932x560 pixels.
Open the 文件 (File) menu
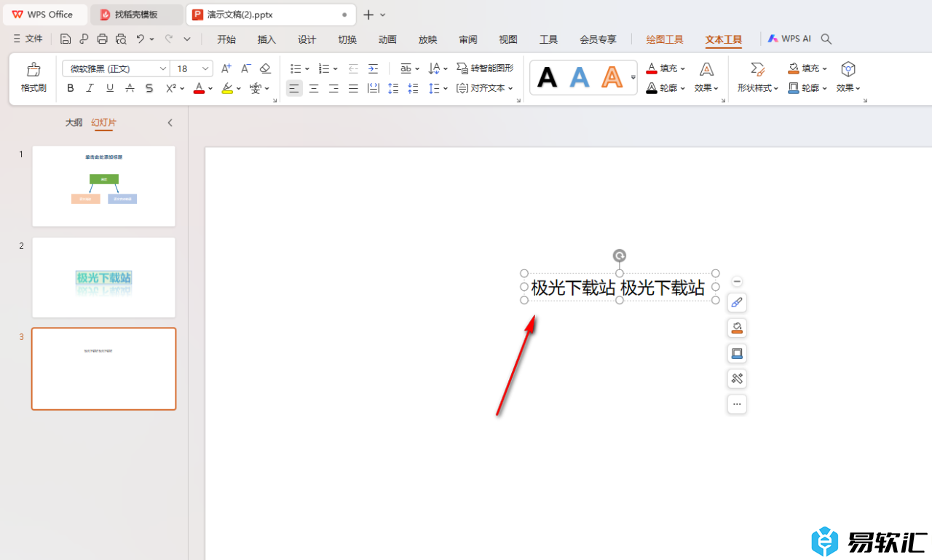click(x=28, y=39)
